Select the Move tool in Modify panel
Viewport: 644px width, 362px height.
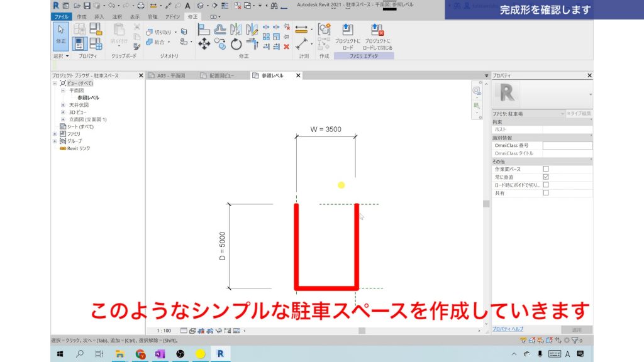point(204,43)
